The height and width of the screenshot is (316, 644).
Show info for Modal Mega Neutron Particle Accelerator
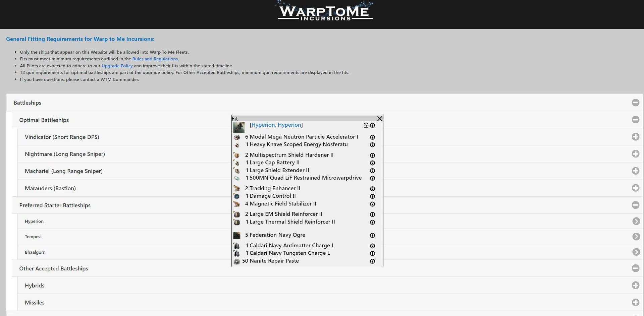(x=372, y=137)
